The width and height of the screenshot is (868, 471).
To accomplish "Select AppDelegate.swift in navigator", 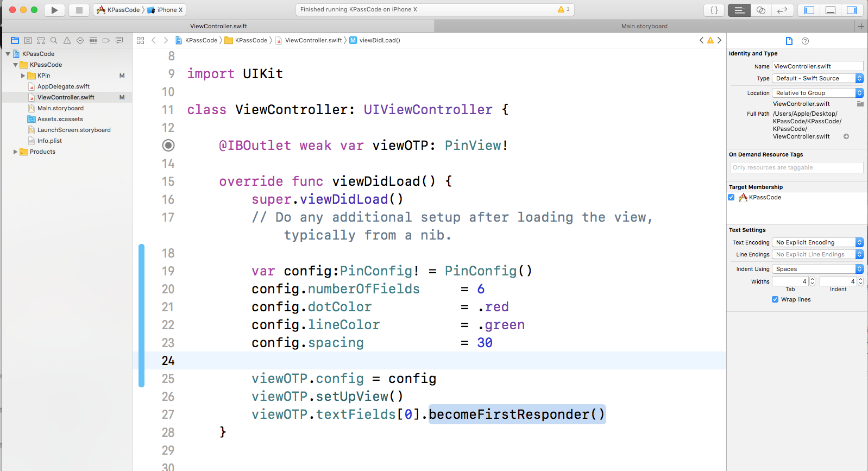I will (x=64, y=86).
